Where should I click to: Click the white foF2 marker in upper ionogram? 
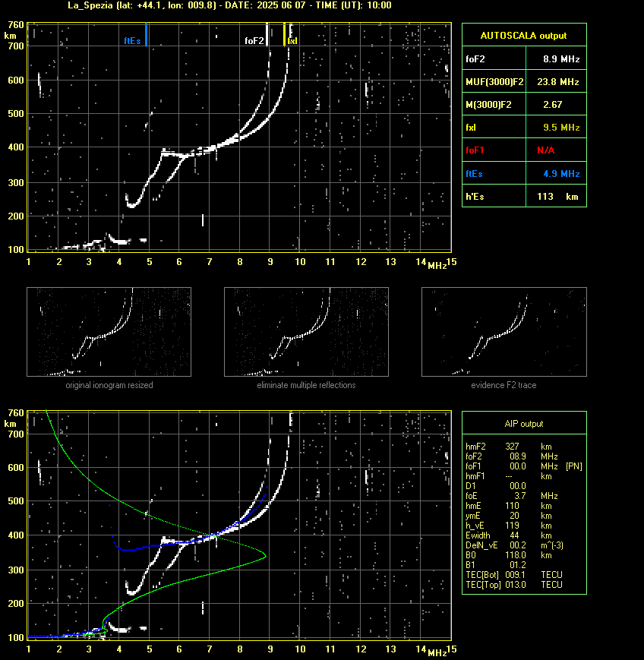tap(267, 34)
